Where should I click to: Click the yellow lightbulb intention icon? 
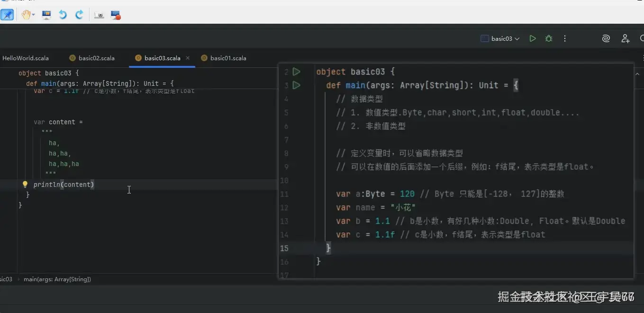(25, 184)
